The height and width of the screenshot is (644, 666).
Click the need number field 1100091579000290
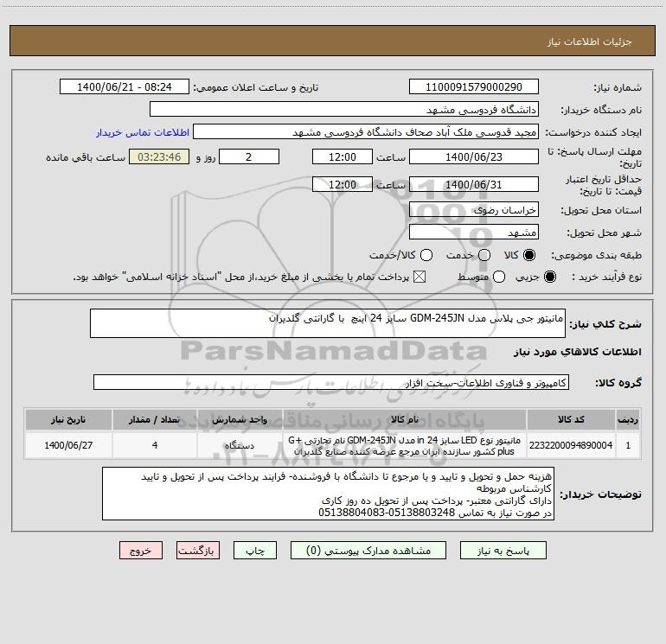point(474,87)
